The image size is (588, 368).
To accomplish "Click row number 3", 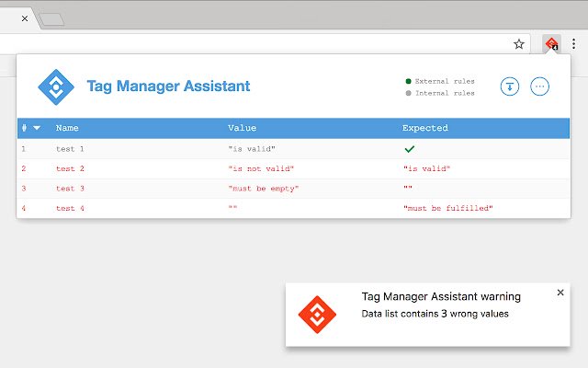I will [24, 189].
